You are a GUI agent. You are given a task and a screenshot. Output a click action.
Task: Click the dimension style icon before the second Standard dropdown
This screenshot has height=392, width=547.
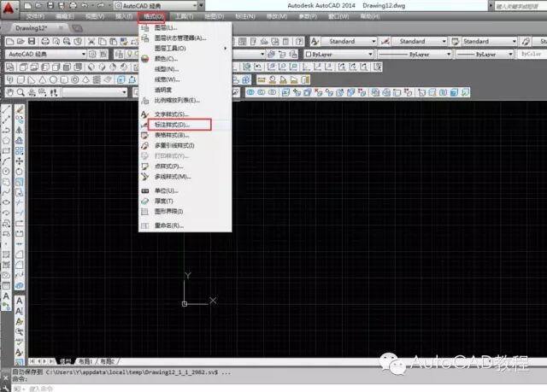point(385,42)
